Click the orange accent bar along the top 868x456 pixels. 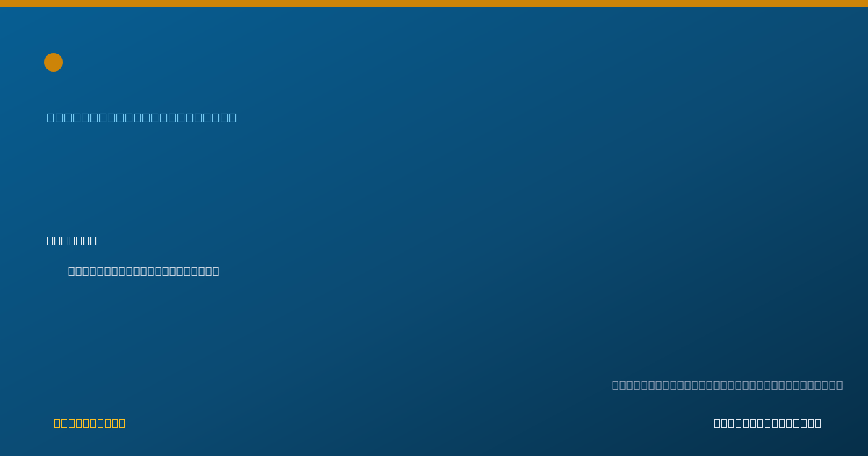434,4
